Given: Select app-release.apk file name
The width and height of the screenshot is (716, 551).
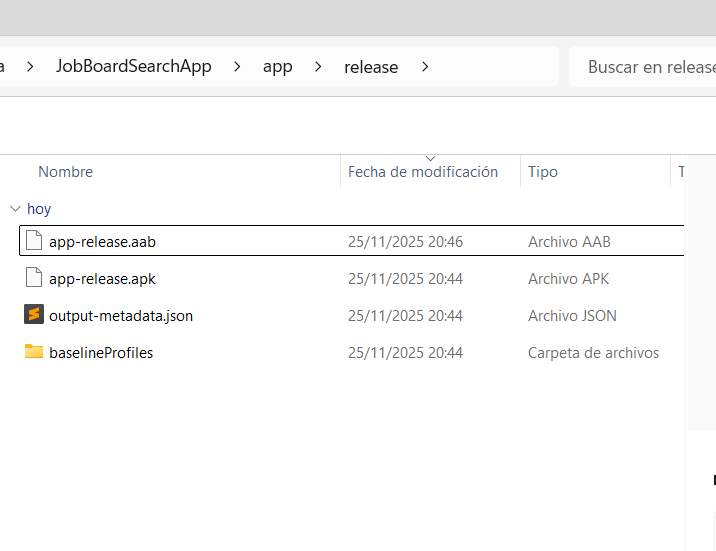Looking at the screenshot, I should tap(102, 278).
